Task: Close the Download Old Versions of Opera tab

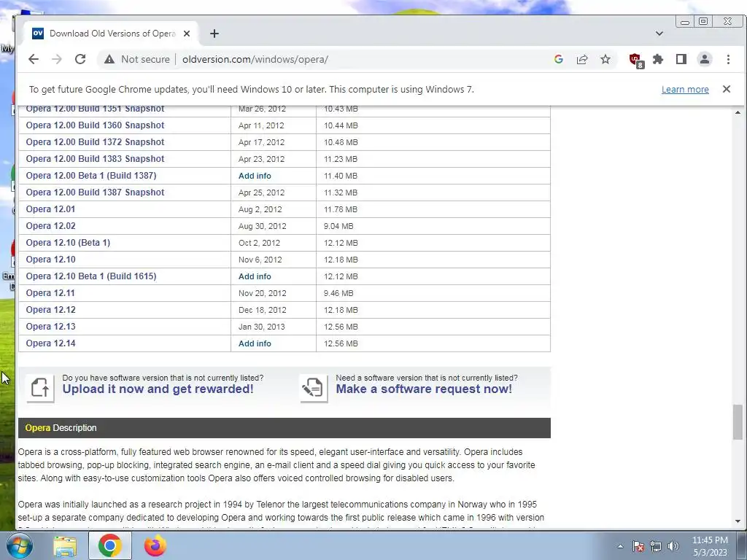Action: [187, 34]
